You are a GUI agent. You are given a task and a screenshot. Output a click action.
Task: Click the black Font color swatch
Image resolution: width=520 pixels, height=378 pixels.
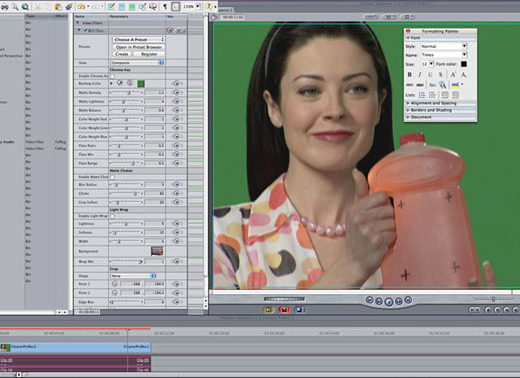coord(464,64)
